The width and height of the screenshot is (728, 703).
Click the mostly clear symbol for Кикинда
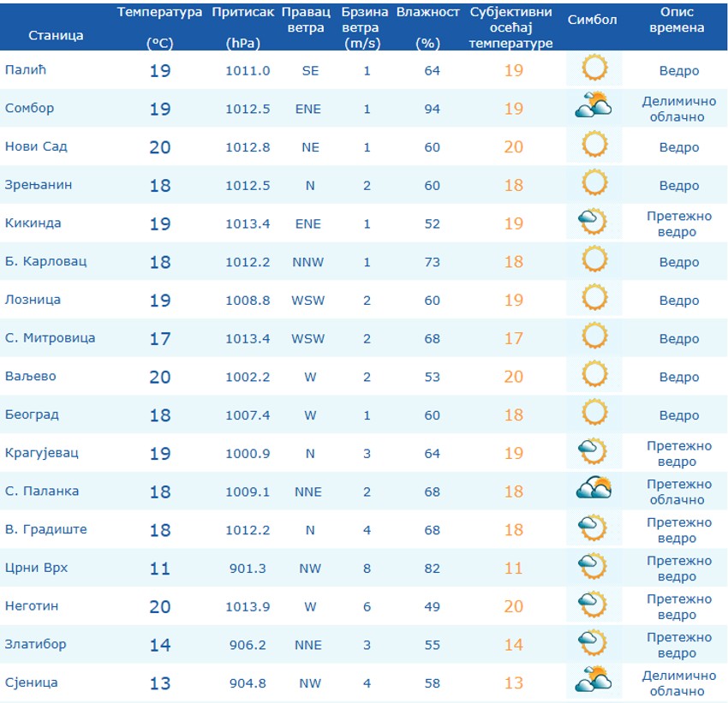tap(593, 221)
